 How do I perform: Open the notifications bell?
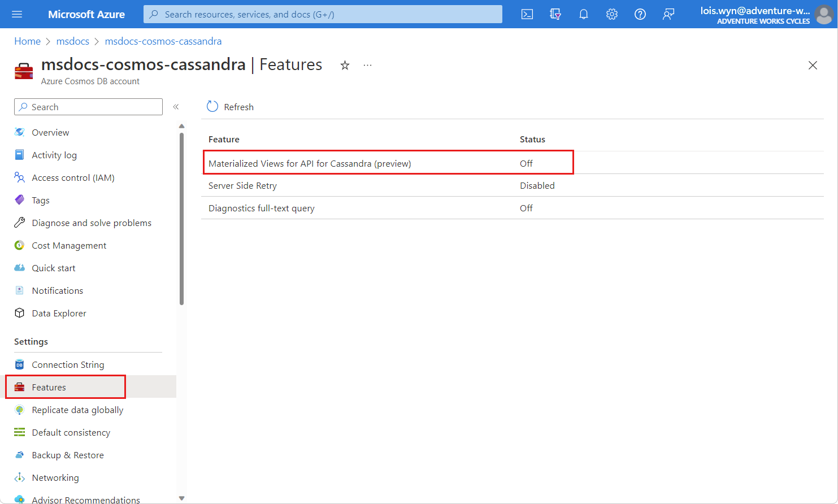pos(584,14)
